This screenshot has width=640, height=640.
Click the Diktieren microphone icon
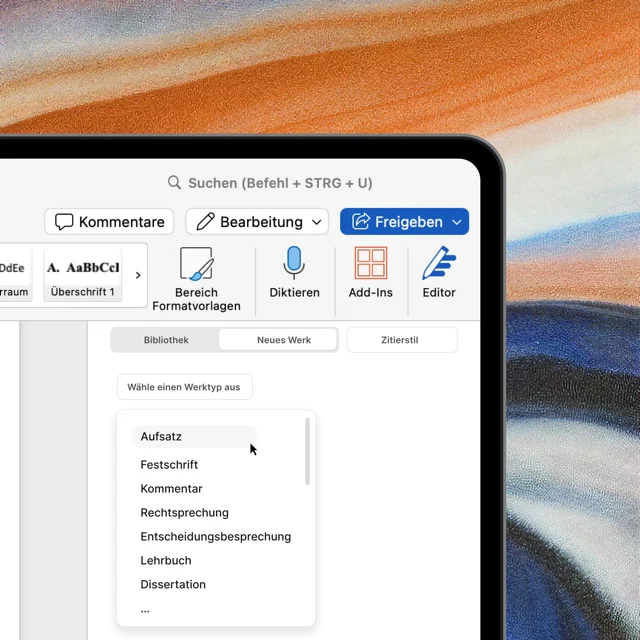tap(294, 263)
